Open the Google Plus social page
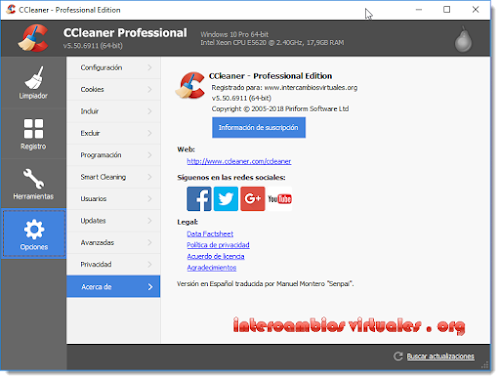Viewport: 500px width, 380px height. point(253,199)
